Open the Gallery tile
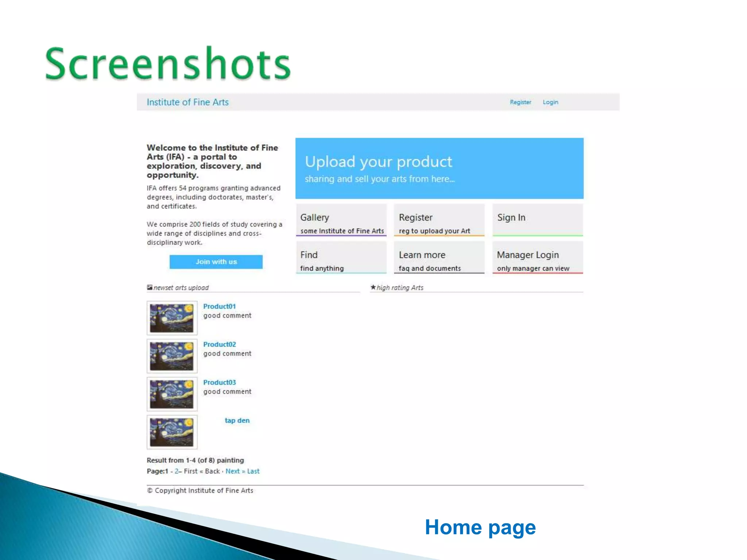 (x=341, y=220)
